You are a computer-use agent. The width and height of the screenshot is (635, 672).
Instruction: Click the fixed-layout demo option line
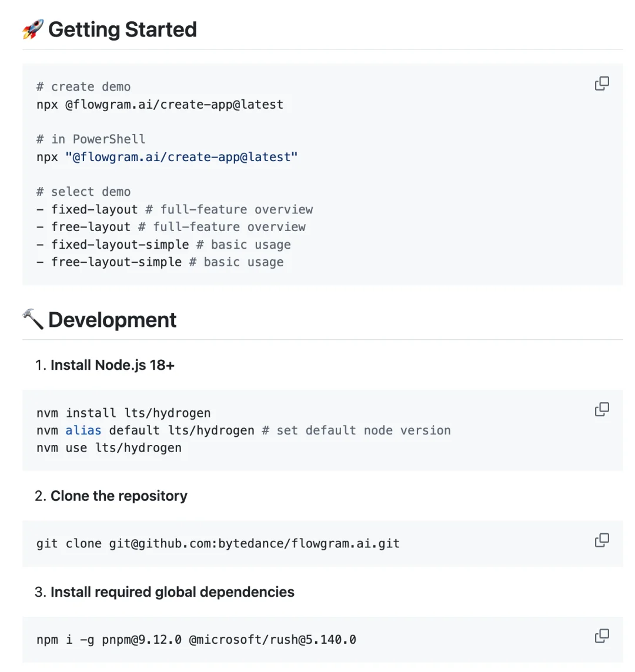click(x=175, y=209)
